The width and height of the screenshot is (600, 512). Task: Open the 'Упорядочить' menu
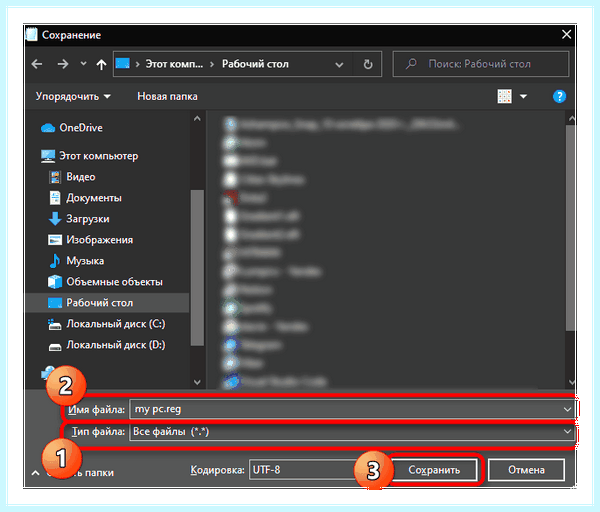73,96
